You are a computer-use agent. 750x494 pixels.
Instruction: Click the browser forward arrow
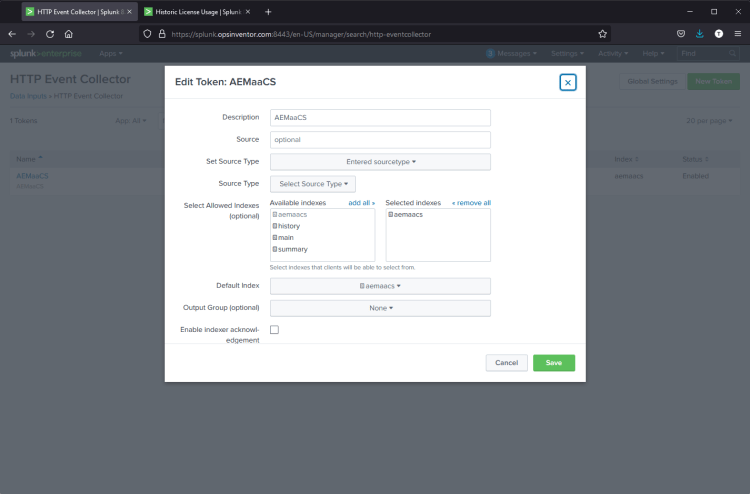click(x=31, y=34)
